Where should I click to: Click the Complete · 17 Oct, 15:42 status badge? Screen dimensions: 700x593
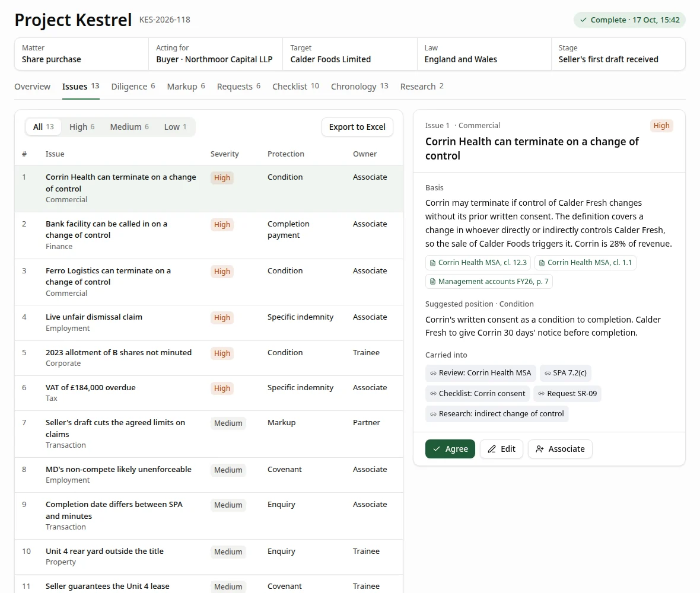click(629, 20)
